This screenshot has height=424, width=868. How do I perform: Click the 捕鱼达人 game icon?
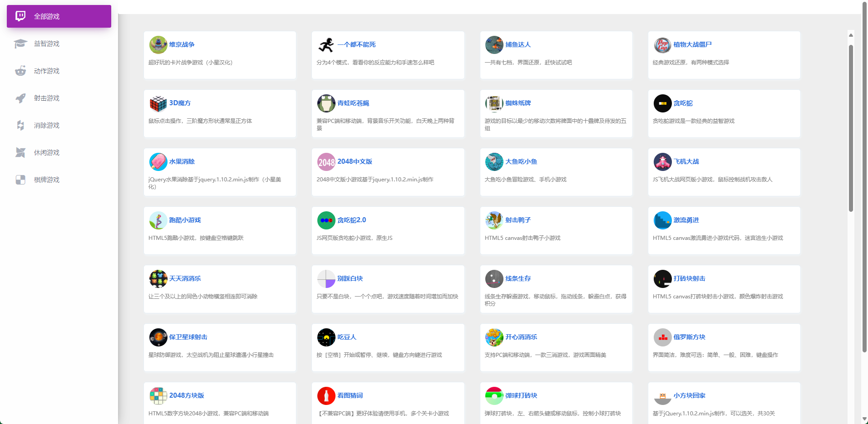point(494,45)
